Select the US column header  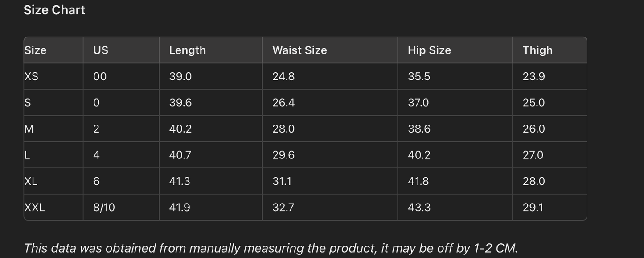point(101,50)
